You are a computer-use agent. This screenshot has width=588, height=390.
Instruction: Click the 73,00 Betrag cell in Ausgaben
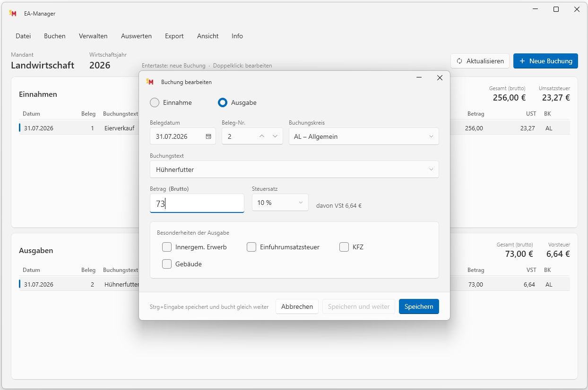[476, 284]
